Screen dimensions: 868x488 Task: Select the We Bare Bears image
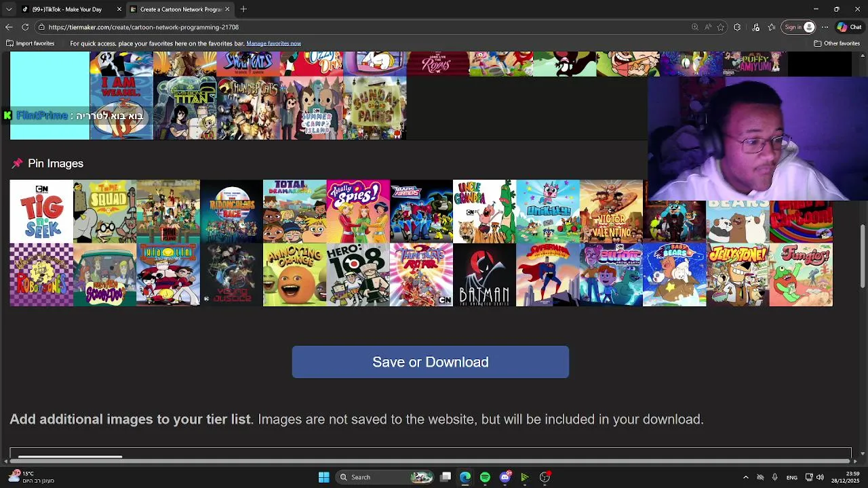click(x=738, y=221)
